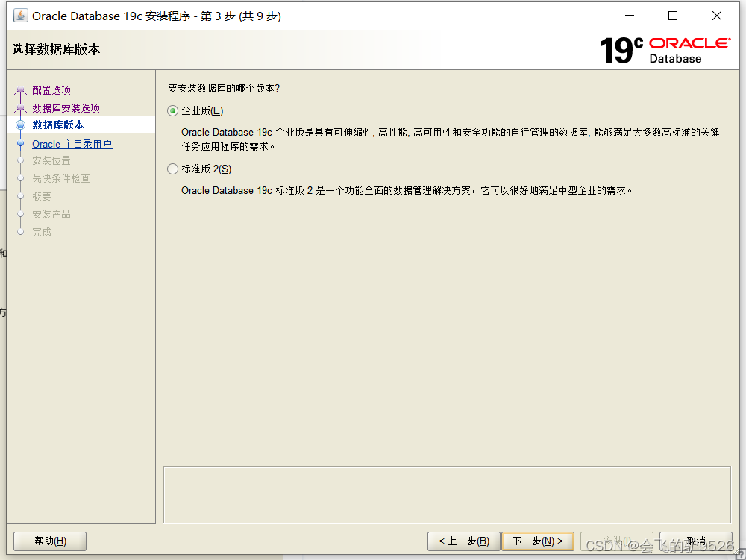
Task: Click the message area at the bottom panel
Action: click(446, 494)
